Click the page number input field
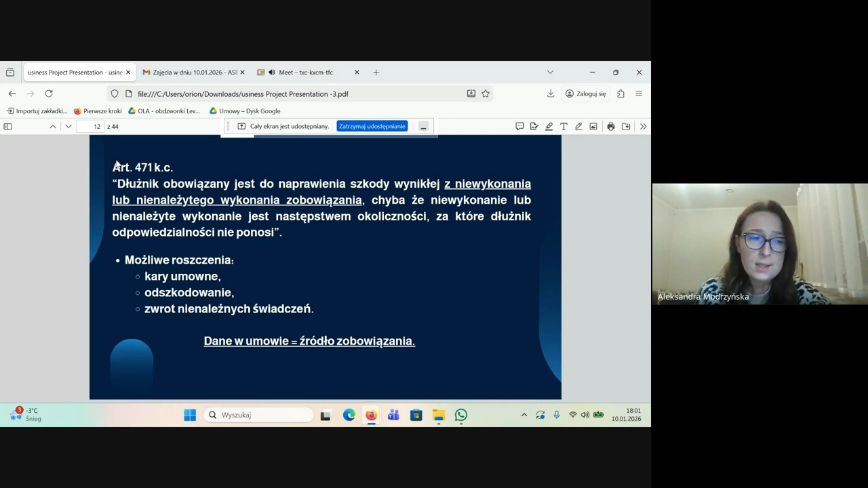868x488 pixels. pos(90,127)
